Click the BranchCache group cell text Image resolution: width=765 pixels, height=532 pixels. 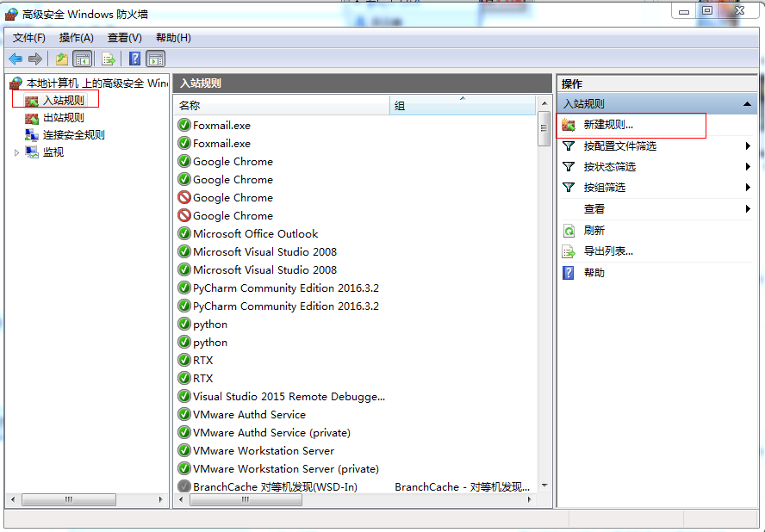click(x=462, y=486)
